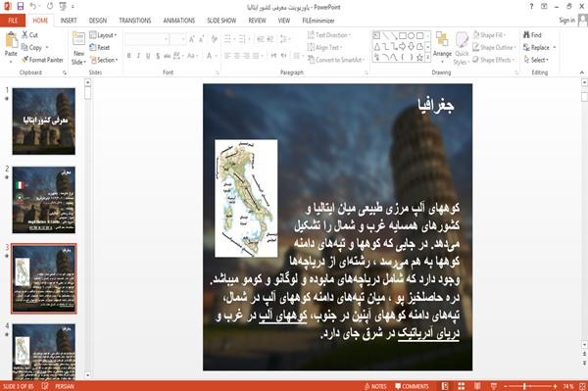
Task: Click the Sign in link
Action: click(566, 21)
